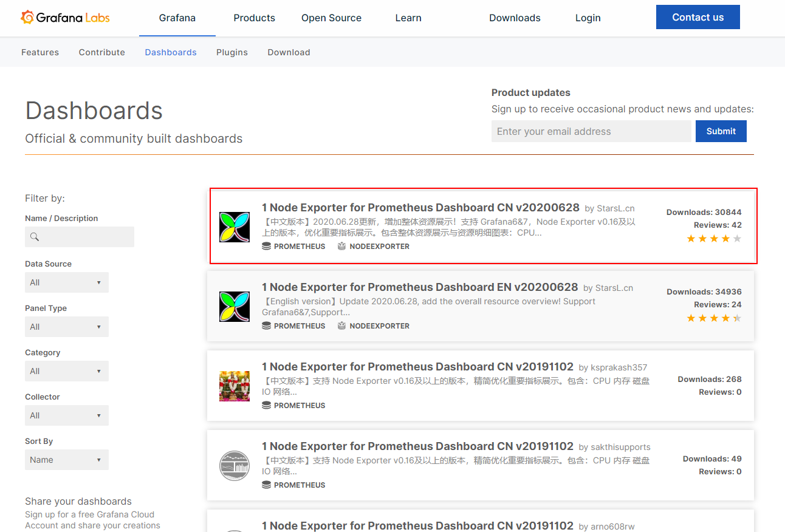Click author StarsL.cn on CN v20200628 card
The height and width of the screenshot is (532, 785).
(x=615, y=208)
